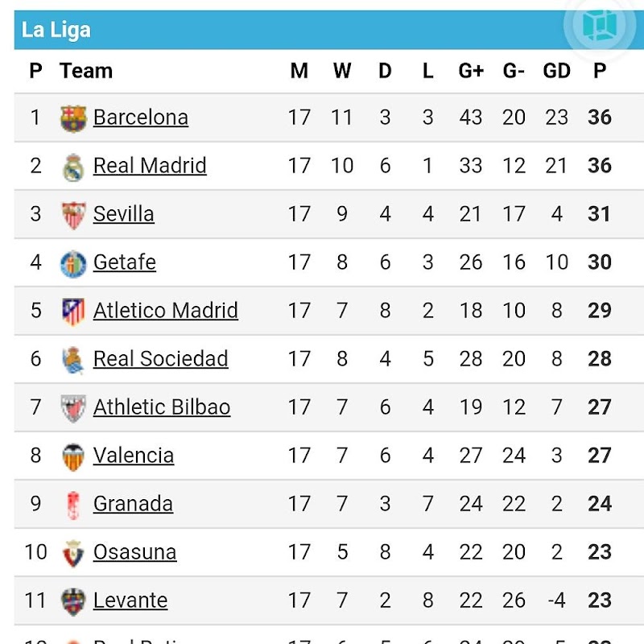Click the Barcelona club crest icon
This screenshot has width=644, height=644.
click(x=73, y=118)
